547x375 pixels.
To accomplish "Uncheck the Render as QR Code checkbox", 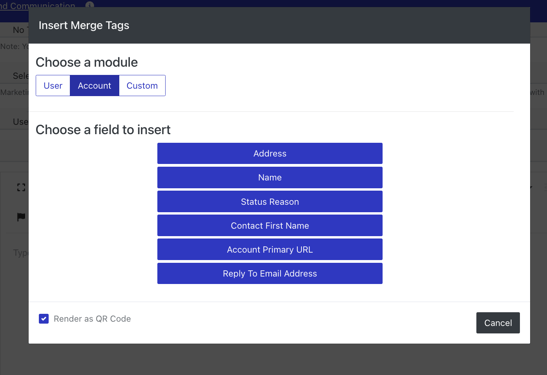I will (44, 318).
